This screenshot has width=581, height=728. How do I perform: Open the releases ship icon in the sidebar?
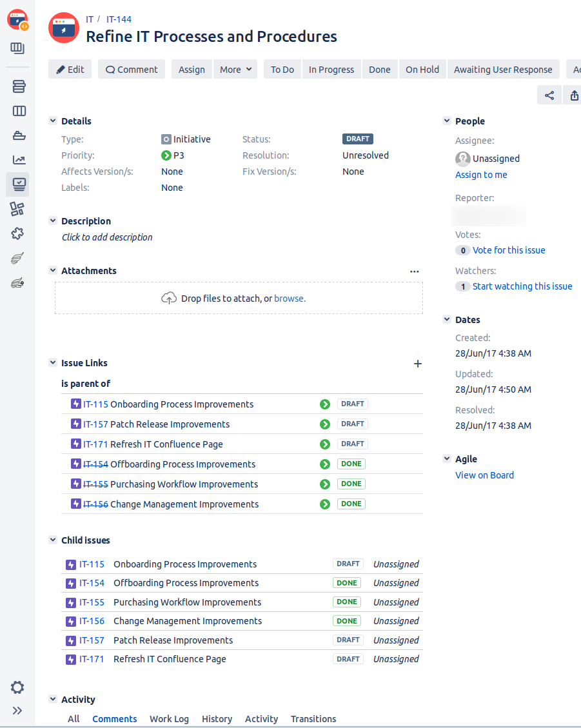click(19, 135)
